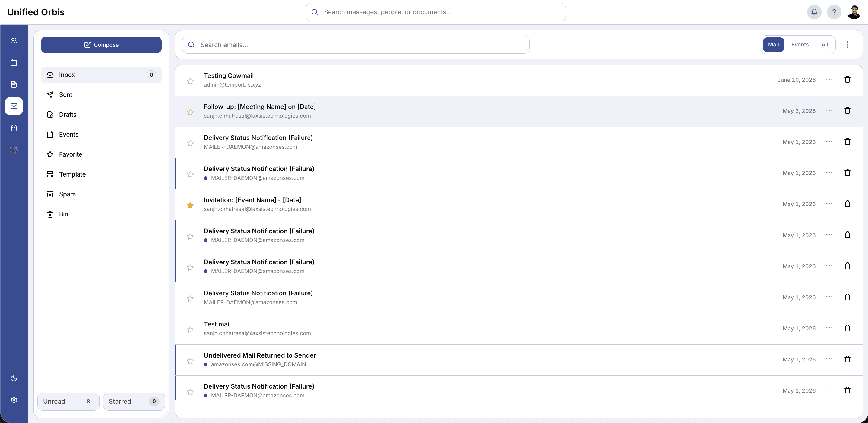This screenshot has width=868, height=423.
Task: Open more options for Follow-up Meeting Name email
Action: (829, 110)
